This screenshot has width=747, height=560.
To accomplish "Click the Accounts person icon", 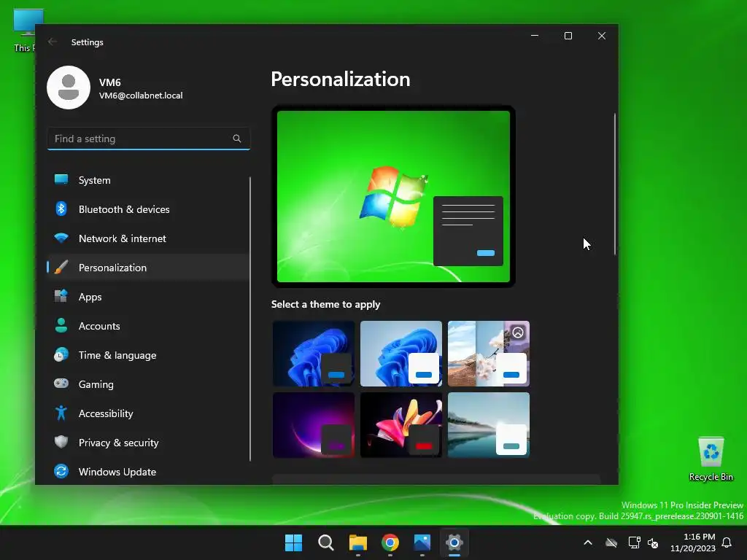I will (x=61, y=325).
